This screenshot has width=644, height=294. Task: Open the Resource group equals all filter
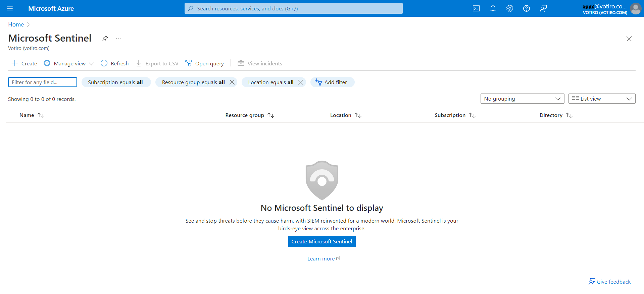coord(193,82)
